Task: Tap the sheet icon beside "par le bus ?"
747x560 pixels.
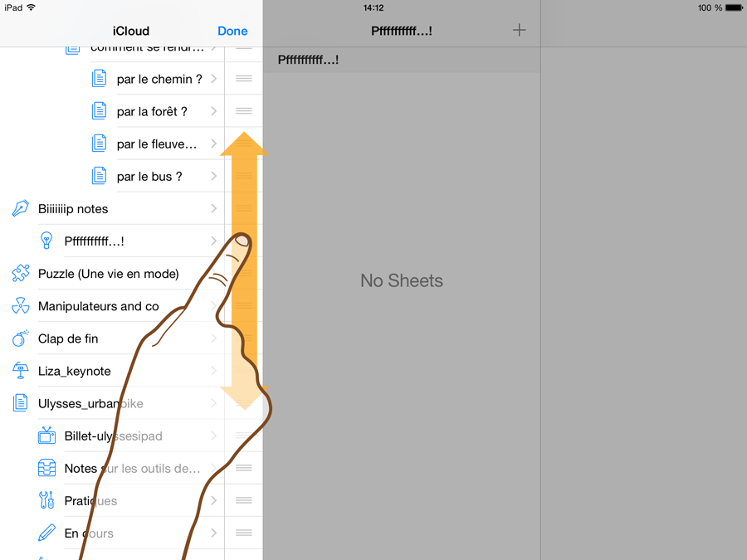Action: 99,176
